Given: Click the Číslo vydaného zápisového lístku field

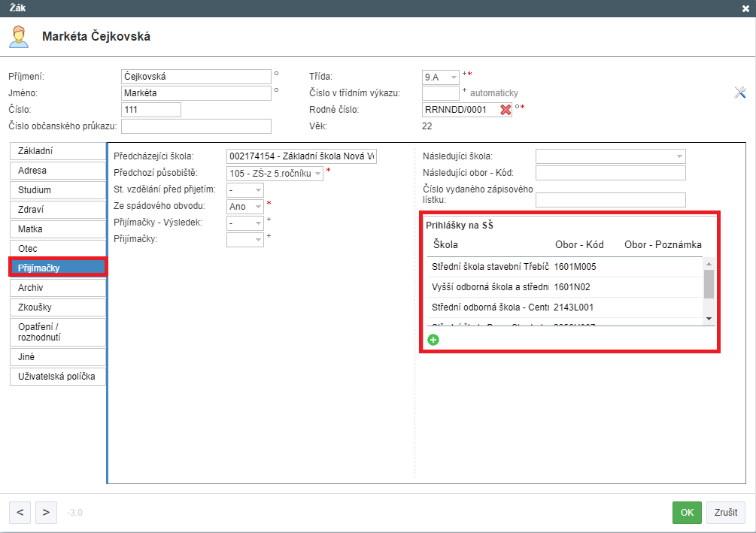Looking at the screenshot, I should pos(610,199).
